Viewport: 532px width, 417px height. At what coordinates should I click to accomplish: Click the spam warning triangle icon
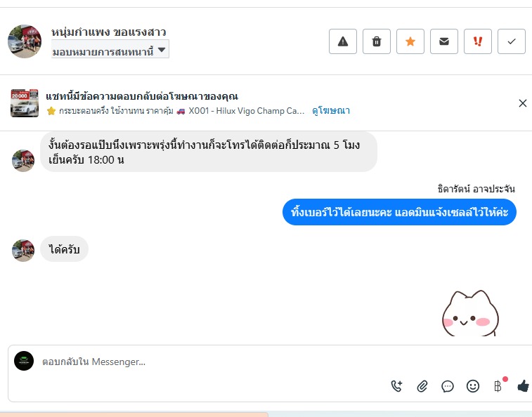(x=343, y=42)
